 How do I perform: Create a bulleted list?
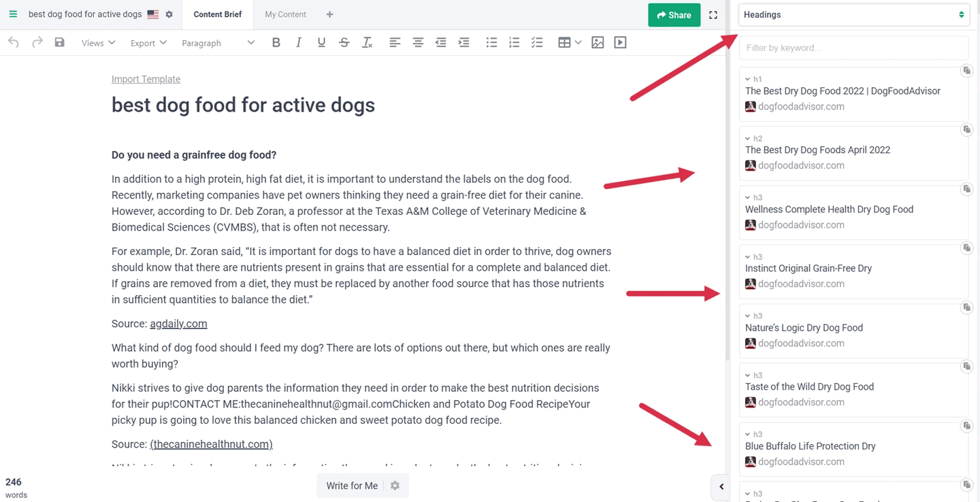coord(491,43)
